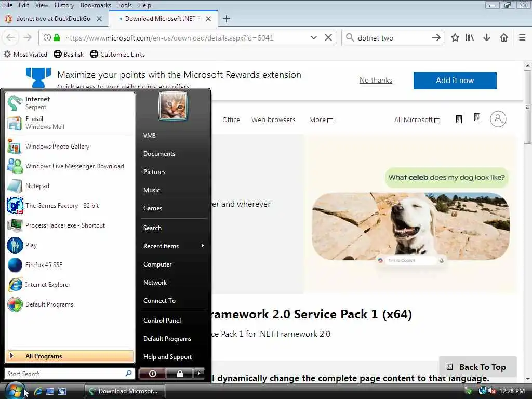Open the hamburger application menu
This screenshot has height=399, width=532.
[522, 37]
